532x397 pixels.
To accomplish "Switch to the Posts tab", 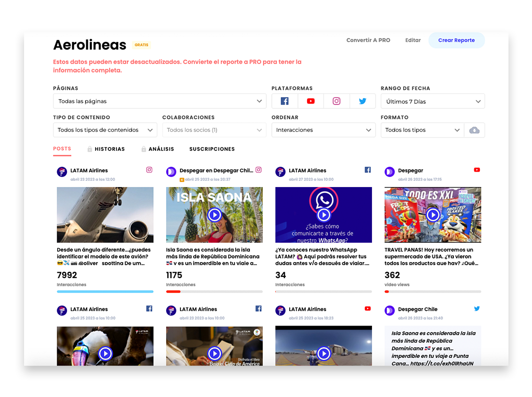I will click(62, 149).
